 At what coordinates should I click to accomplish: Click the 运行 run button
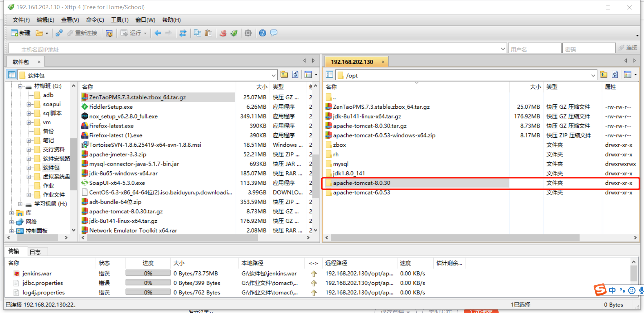(x=133, y=33)
